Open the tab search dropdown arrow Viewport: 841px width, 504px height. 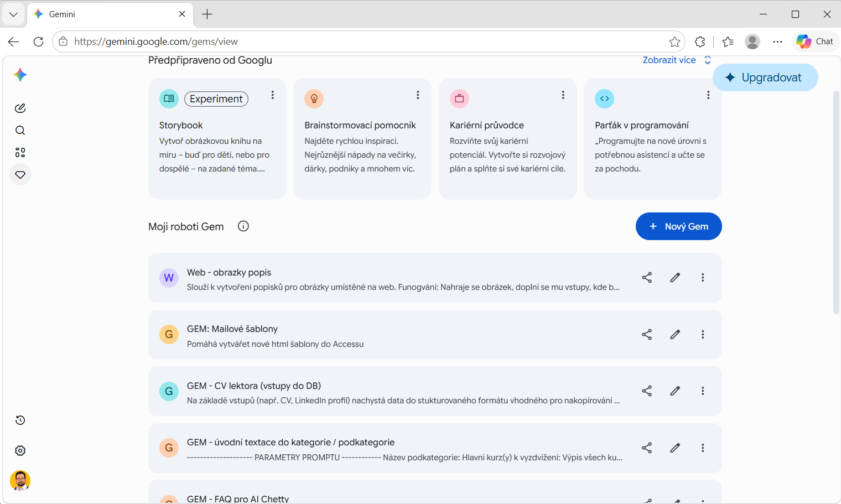pos(13,14)
